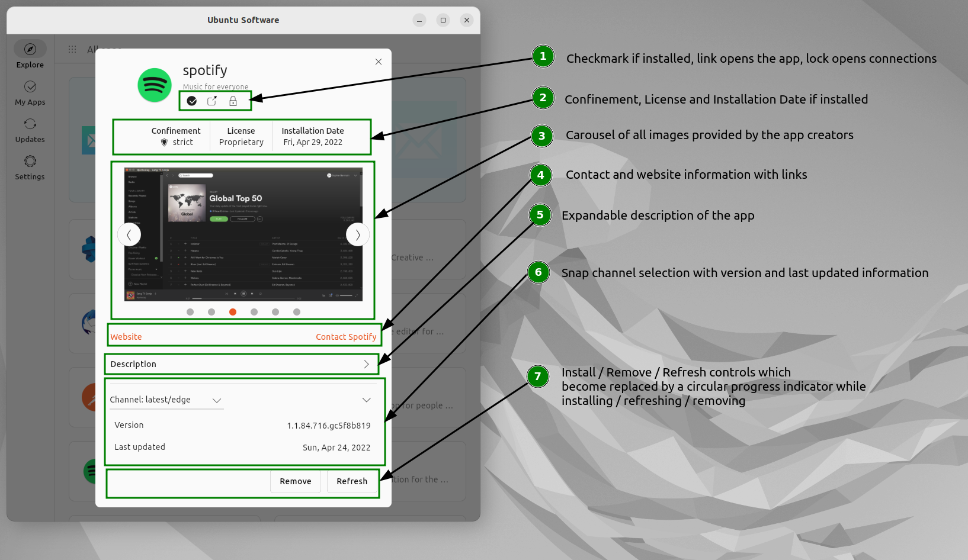Launch spotify using the open-app icon
968x560 pixels.
point(212,101)
